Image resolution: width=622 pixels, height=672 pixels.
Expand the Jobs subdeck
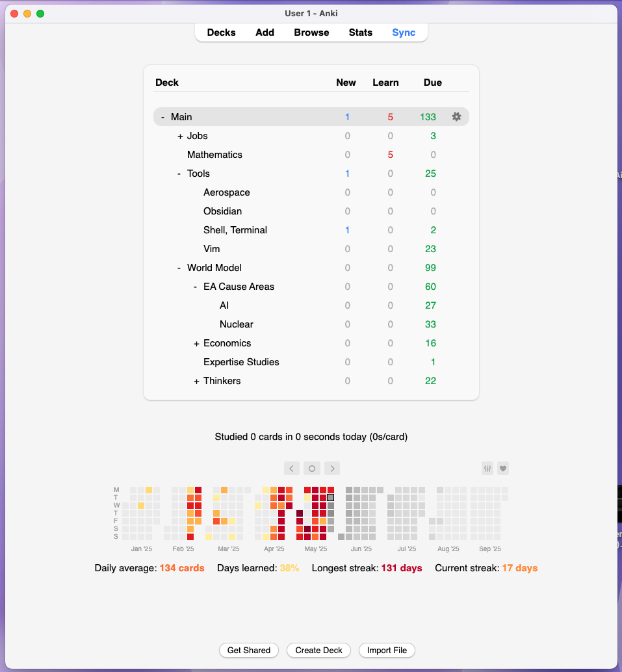pos(179,136)
